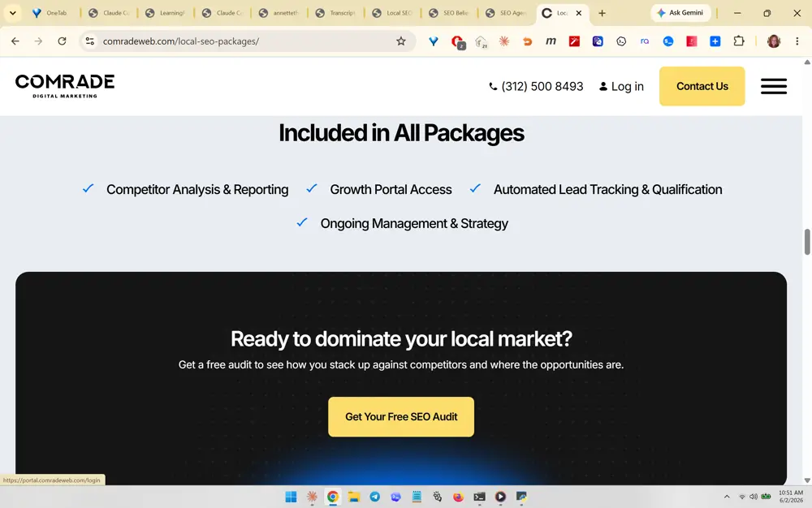This screenshot has height=508, width=812.
Task: Switch to the annetteth tab
Action: [279, 13]
